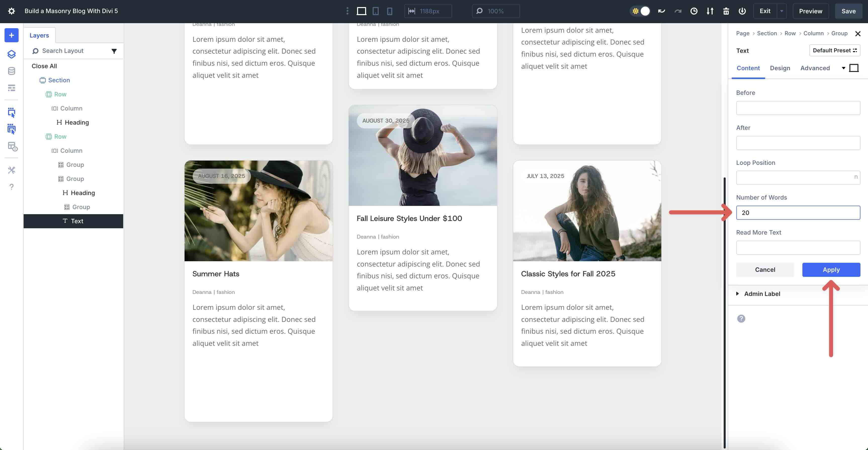Select the Text layer in the Layers tree
Image resolution: width=868 pixels, height=450 pixels.
tap(77, 221)
